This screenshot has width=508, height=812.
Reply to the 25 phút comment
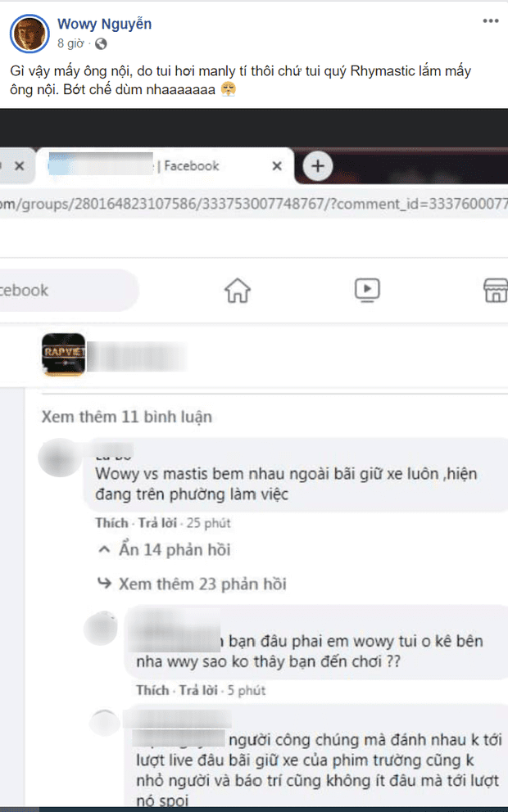pyautogui.click(x=157, y=522)
